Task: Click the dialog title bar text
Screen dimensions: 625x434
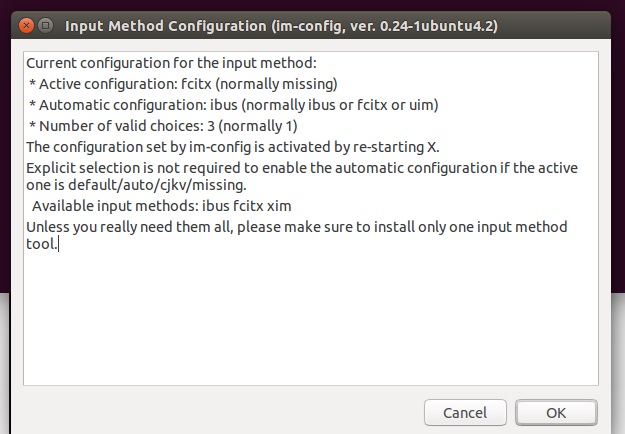Action: [x=281, y=26]
